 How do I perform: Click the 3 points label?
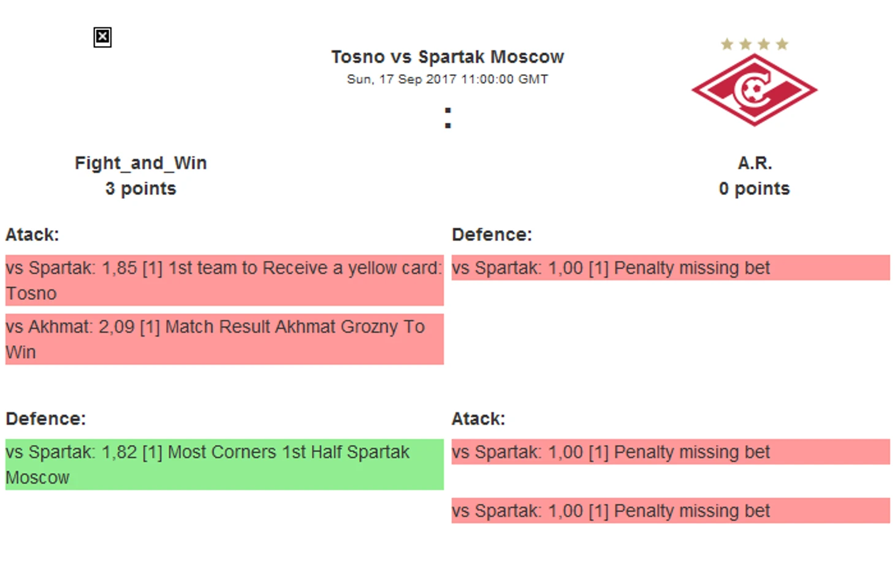click(x=140, y=189)
